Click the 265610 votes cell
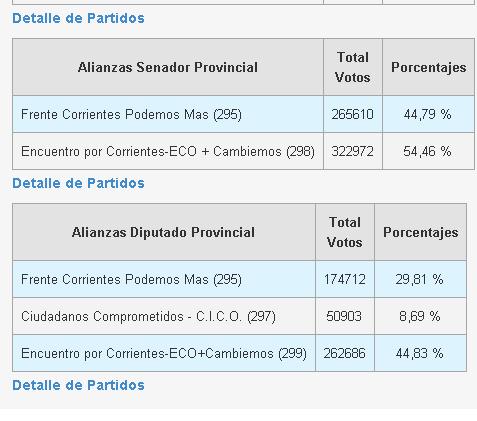The width and height of the screenshot is (477, 421). click(x=353, y=114)
